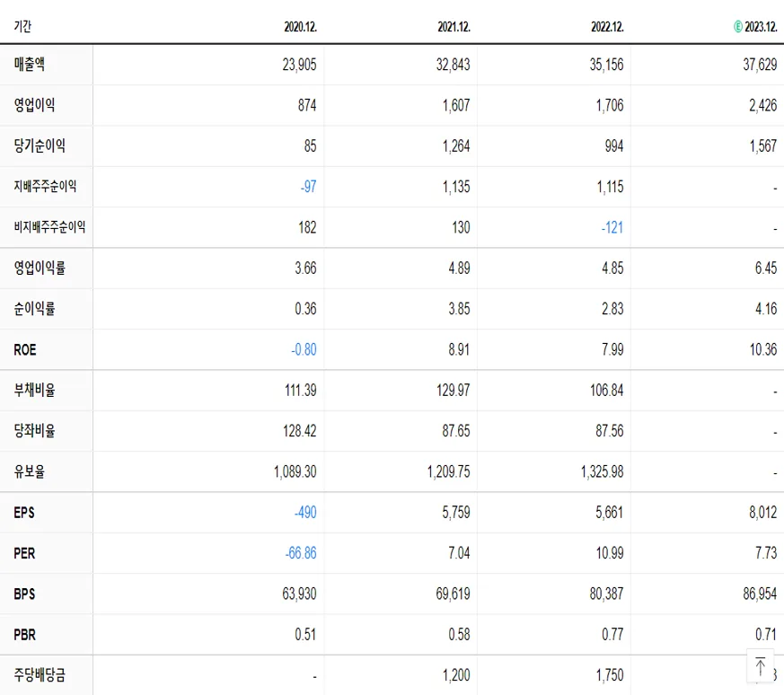The height and width of the screenshot is (695, 784).
Task: Click the 영업이익 row label
Action: pos(34,105)
